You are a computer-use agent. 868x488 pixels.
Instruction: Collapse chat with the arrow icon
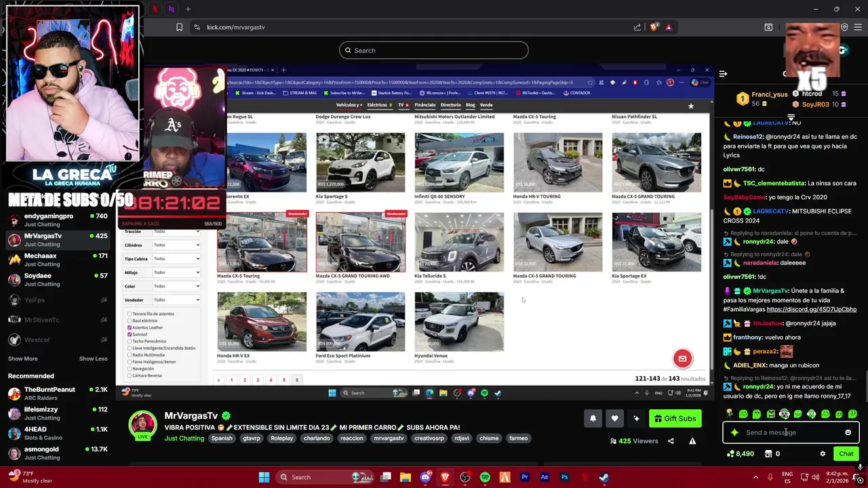[723, 74]
